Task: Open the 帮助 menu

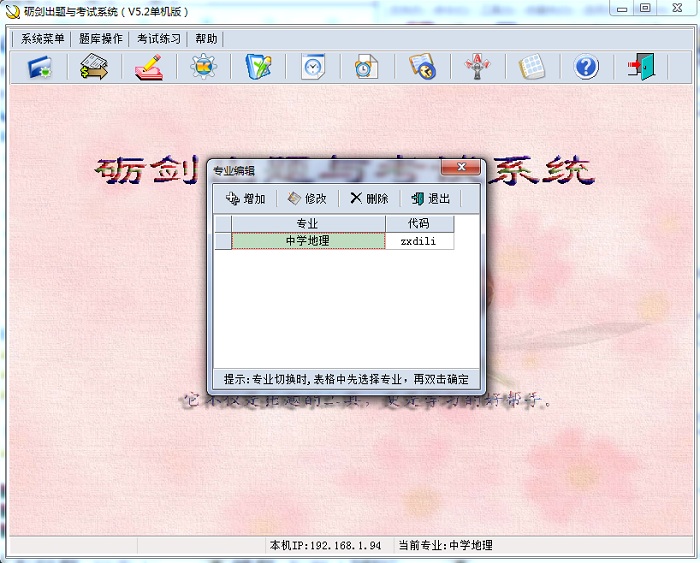Action: point(206,39)
